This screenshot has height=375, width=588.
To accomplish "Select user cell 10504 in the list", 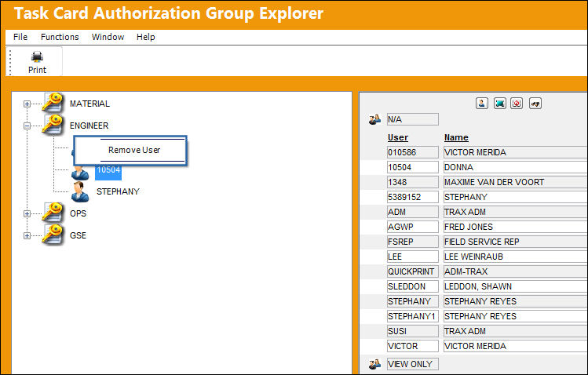I will [x=412, y=167].
